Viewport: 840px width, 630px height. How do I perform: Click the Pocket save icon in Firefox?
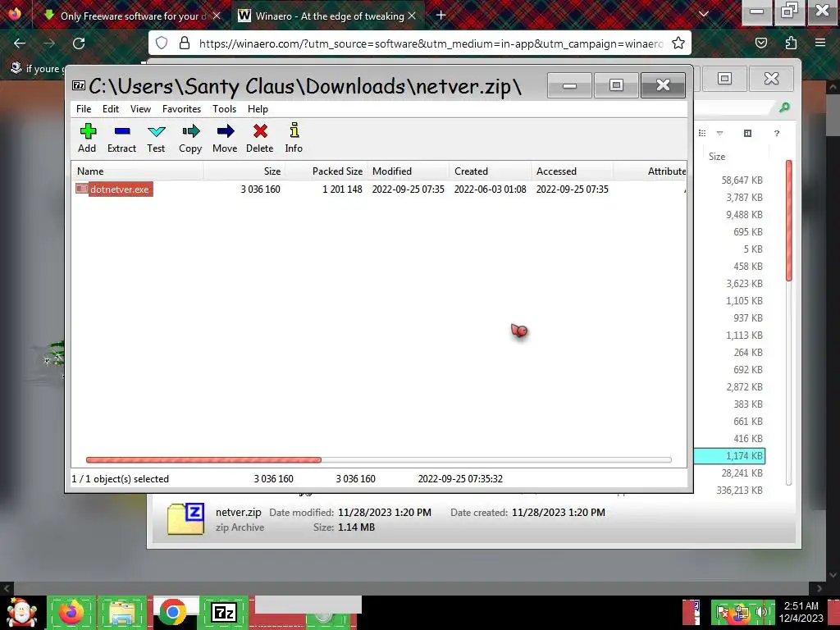coord(761,43)
